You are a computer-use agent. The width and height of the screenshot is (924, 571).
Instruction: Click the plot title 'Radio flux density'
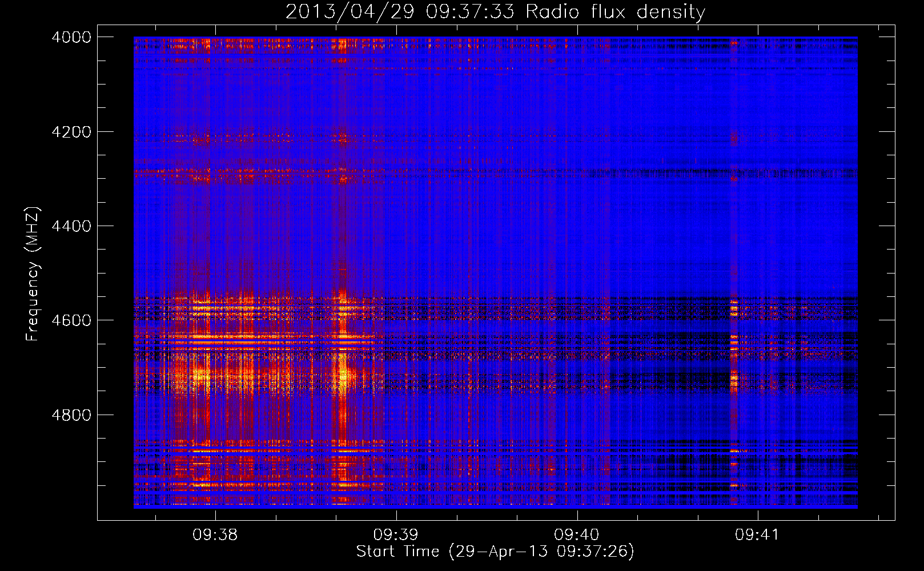(615, 11)
